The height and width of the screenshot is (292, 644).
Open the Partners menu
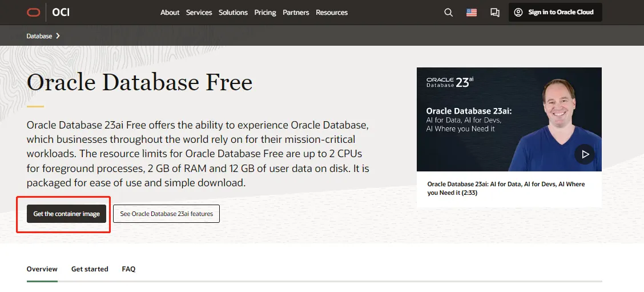click(x=296, y=13)
